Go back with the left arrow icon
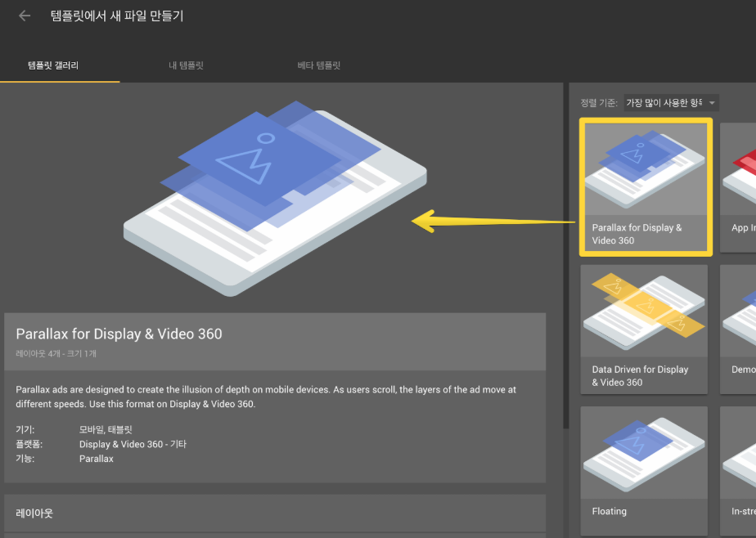This screenshot has width=756, height=538. (x=24, y=16)
